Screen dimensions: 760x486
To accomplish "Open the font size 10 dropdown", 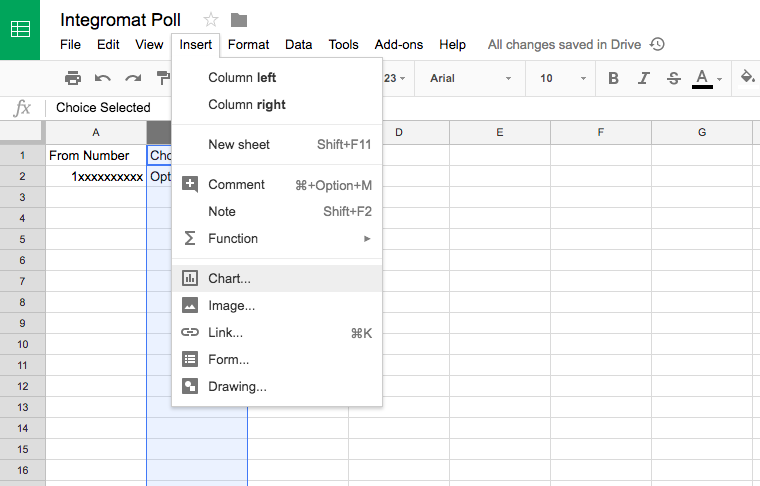I will (x=560, y=78).
